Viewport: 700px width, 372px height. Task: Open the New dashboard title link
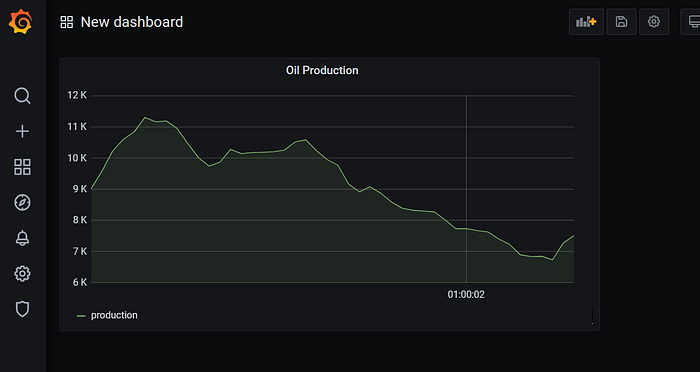pos(132,22)
